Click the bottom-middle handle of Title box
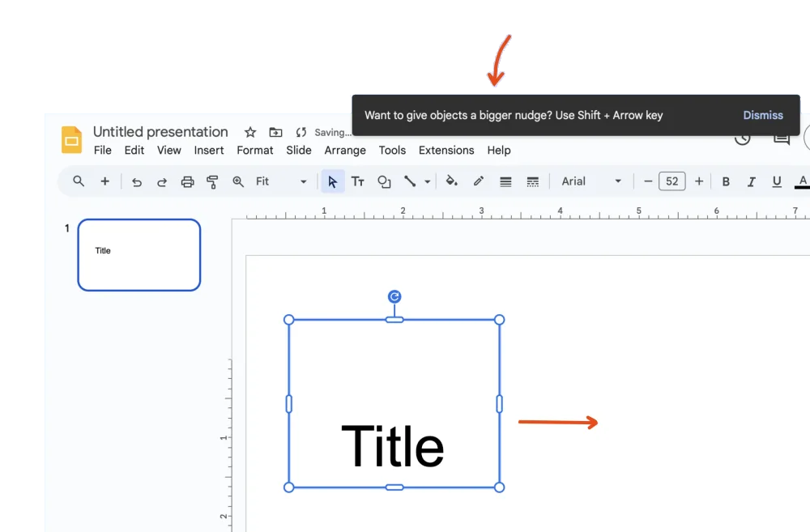 click(x=394, y=487)
